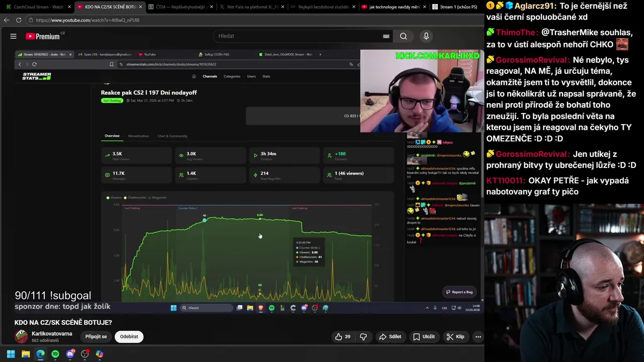Click the Klip clip button
Image resolution: width=644 pixels, height=362 pixels.
point(455,337)
